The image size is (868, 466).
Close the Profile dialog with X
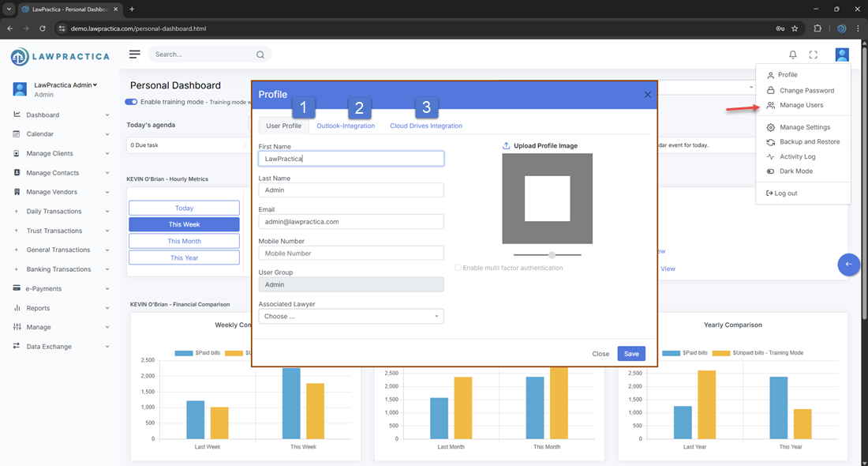(648, 95)
